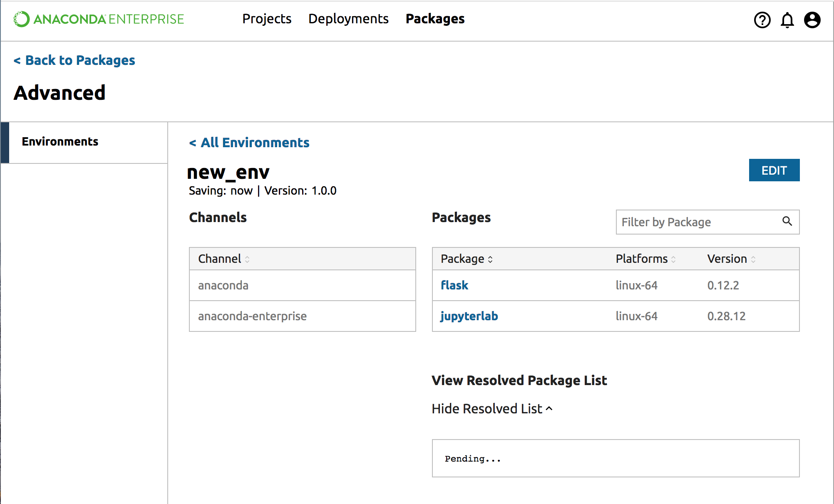Click the Anaconda Enterprise logo
Screen dimensions: 834x504
coord(99,19)
